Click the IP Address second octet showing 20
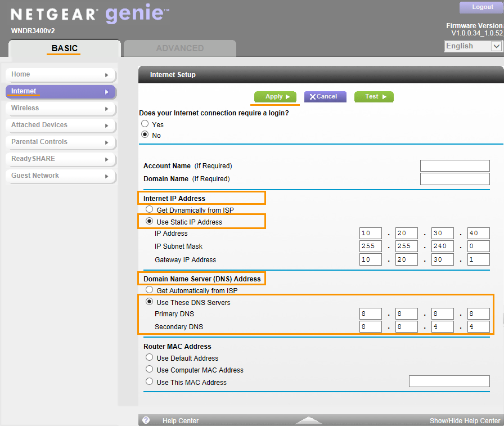 (407, 233)
